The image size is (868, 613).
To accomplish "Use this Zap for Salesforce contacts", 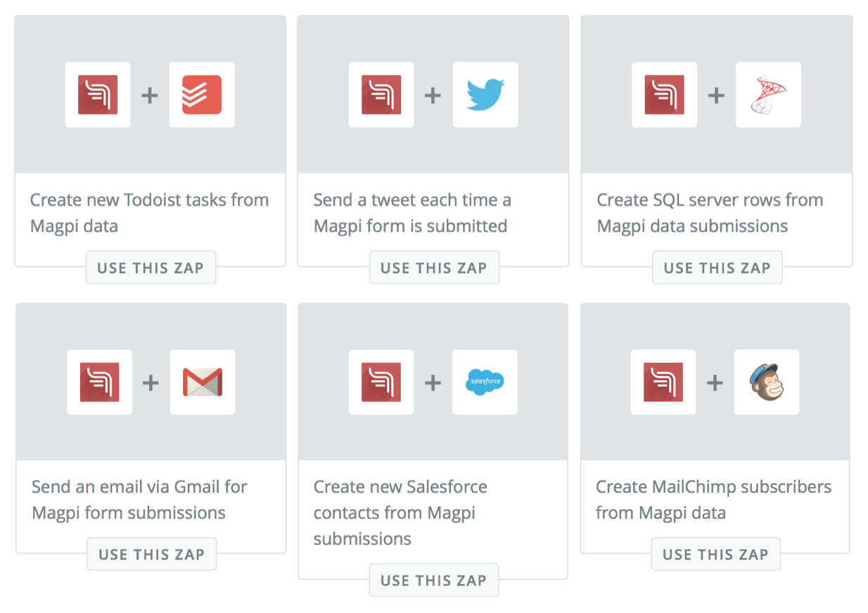I will [x=434, y=581].
